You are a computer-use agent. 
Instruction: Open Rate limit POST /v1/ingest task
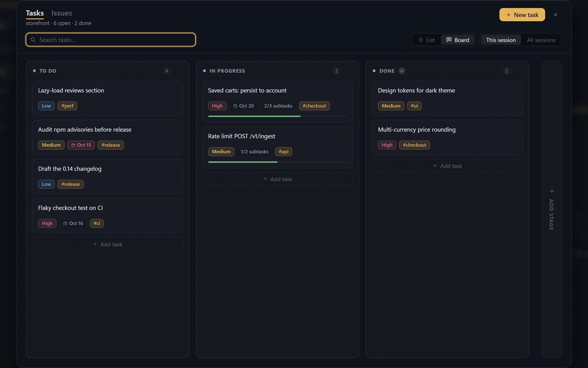277,147
